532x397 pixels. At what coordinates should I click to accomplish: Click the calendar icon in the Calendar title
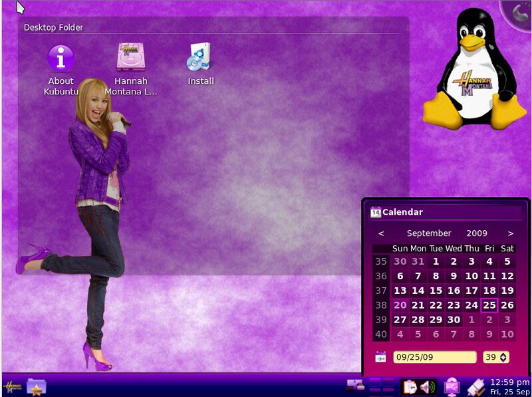point(375,212)
